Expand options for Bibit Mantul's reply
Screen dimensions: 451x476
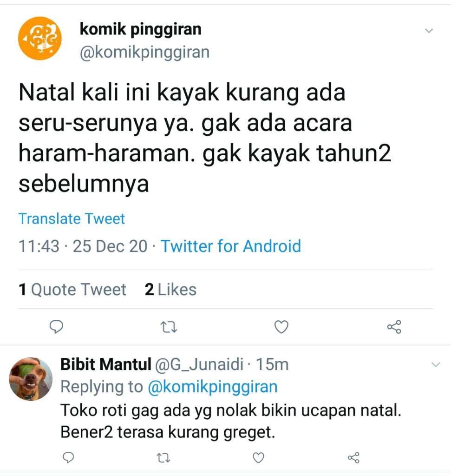[x=435, y=365]
